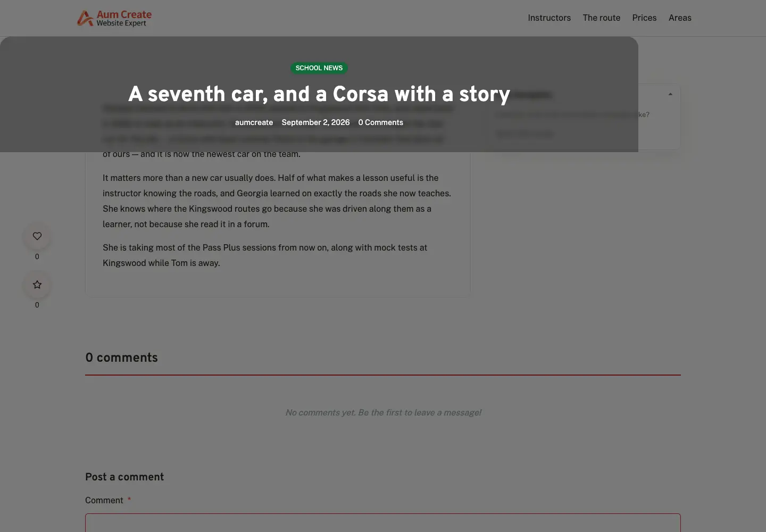
Task: Jump to the 0 Comments link
Action: (x=380, y=122)
